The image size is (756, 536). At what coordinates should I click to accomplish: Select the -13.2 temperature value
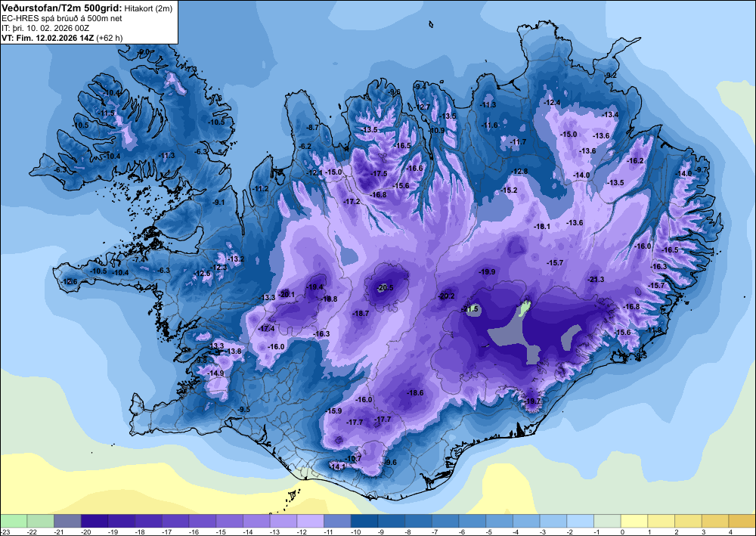click(x=236, y=259)
